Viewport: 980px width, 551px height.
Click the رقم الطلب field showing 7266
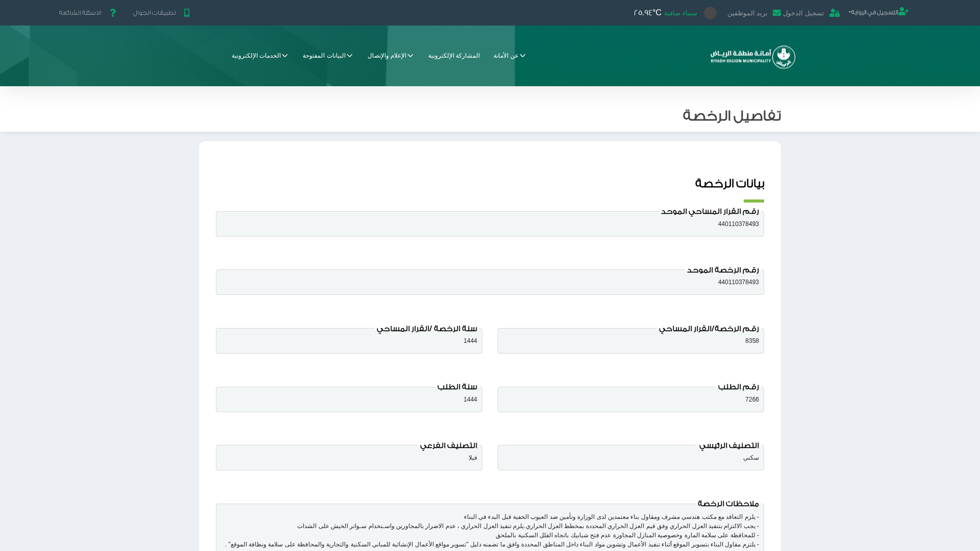pos(631,399)
